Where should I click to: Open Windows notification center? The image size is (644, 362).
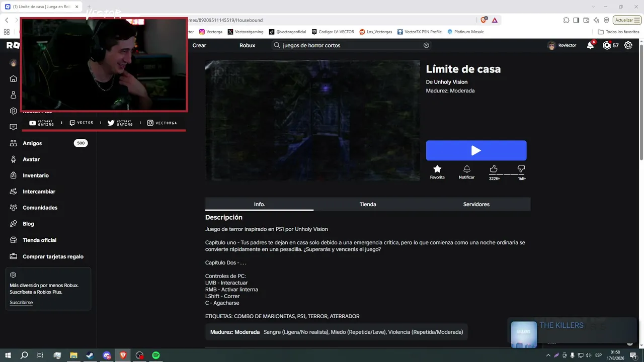[633, 355]
